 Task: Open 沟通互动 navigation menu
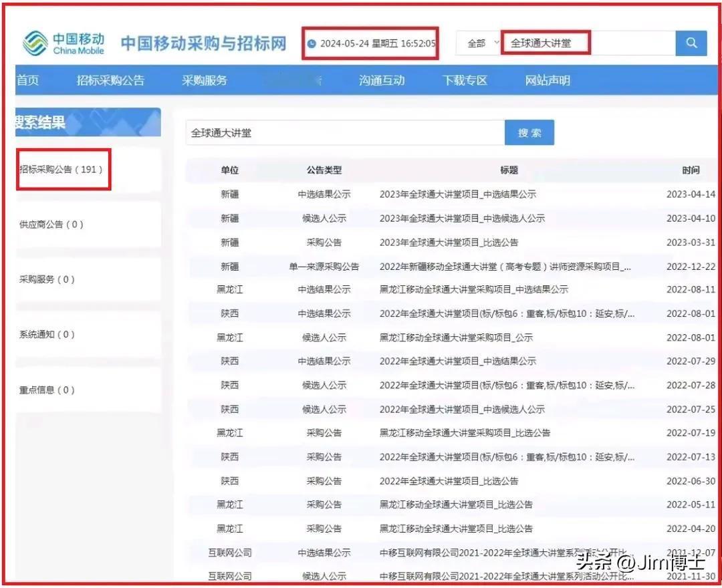pyautogui.click(x=382, y=81)
